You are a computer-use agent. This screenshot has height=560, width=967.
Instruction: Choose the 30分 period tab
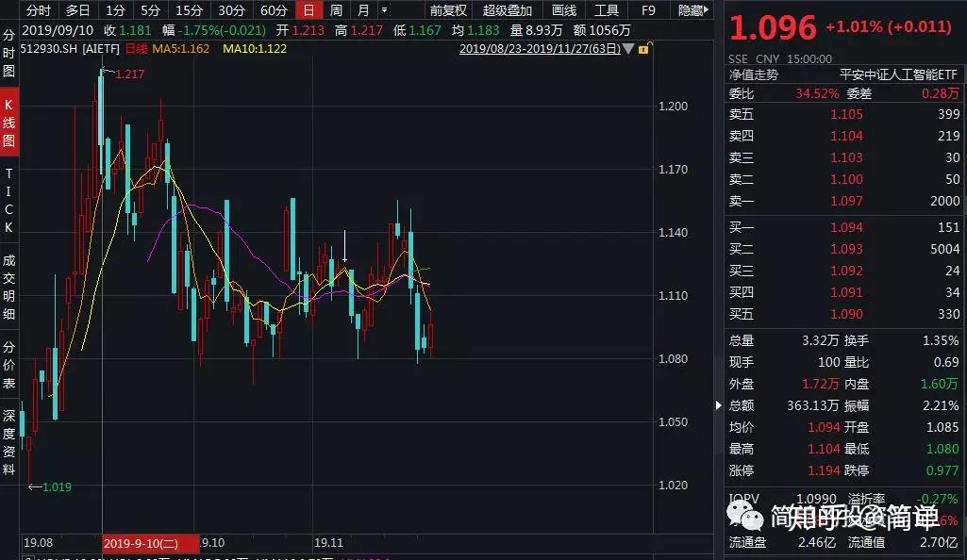(x=231, y=10)
